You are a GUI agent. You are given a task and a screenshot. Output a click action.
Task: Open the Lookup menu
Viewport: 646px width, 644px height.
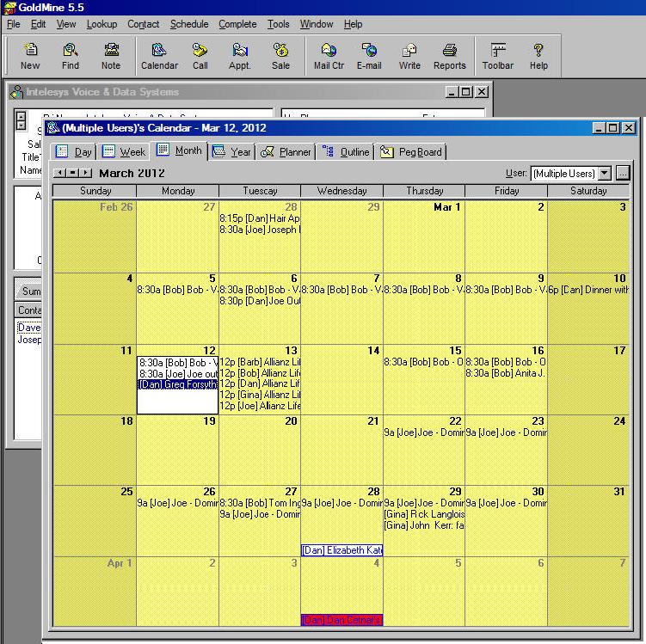102,24
